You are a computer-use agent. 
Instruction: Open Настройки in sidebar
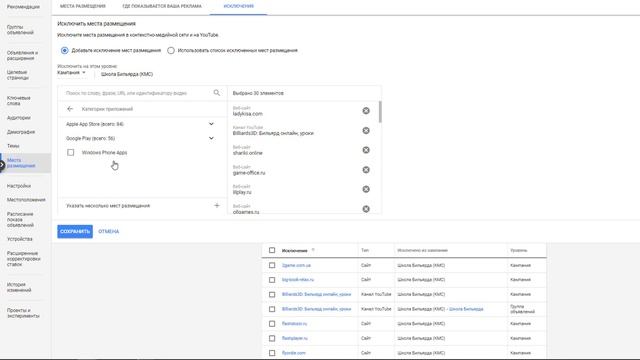19,186
